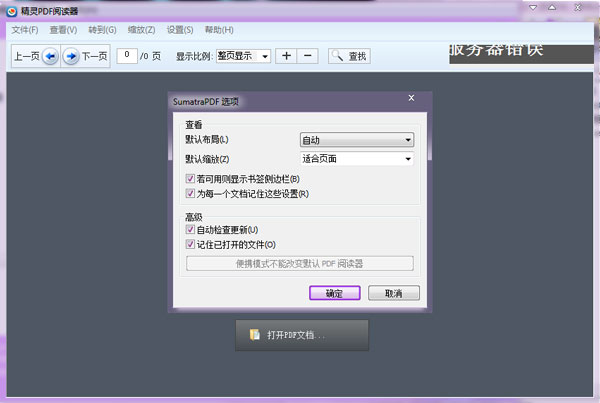Toggle 自动检查更新 checkbox
This screenshot has width=600, height=403.
click(190, 229)
